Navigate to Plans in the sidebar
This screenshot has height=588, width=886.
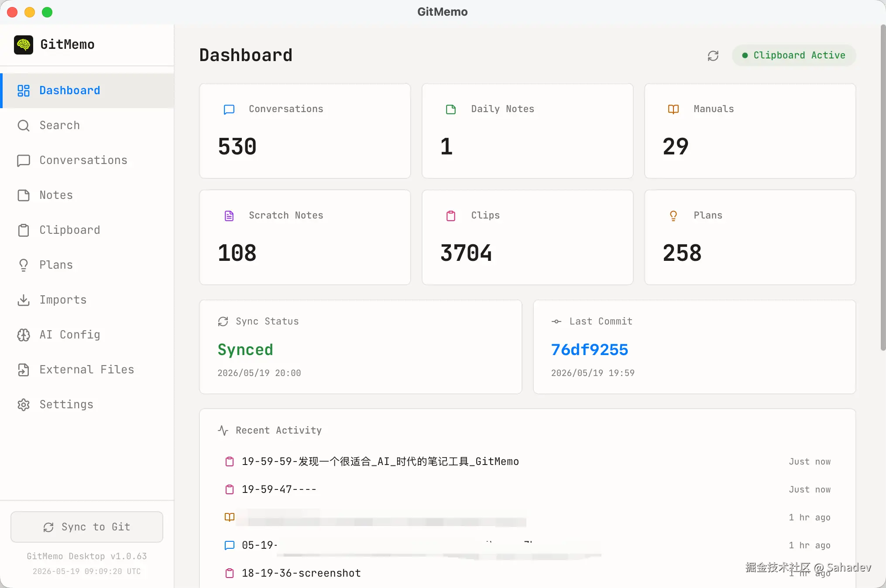[88, 265]
